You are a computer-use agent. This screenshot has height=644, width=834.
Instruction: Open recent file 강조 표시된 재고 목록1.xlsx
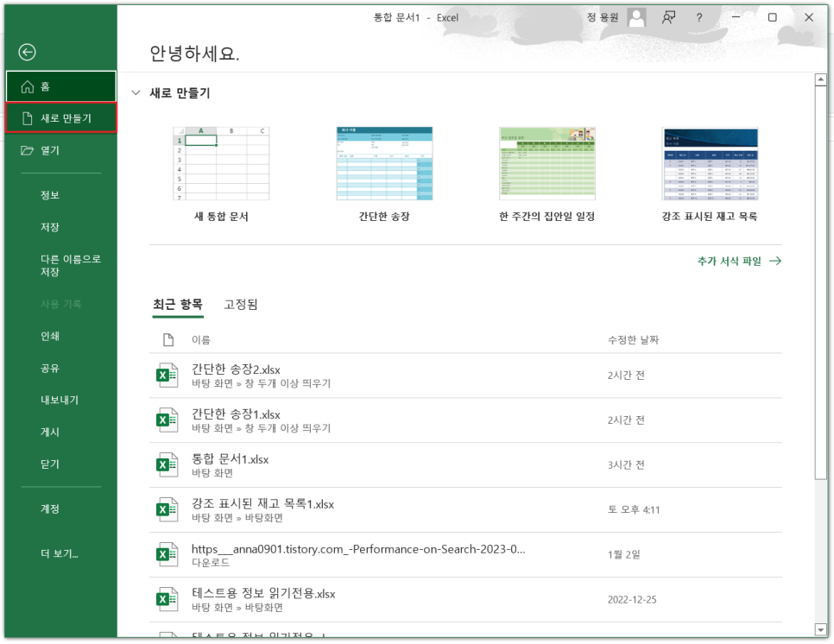coord(465,509)
